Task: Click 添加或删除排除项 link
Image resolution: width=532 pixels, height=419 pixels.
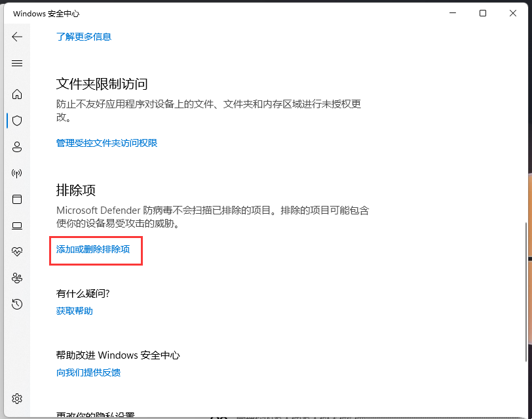Action: click(93, 249)
